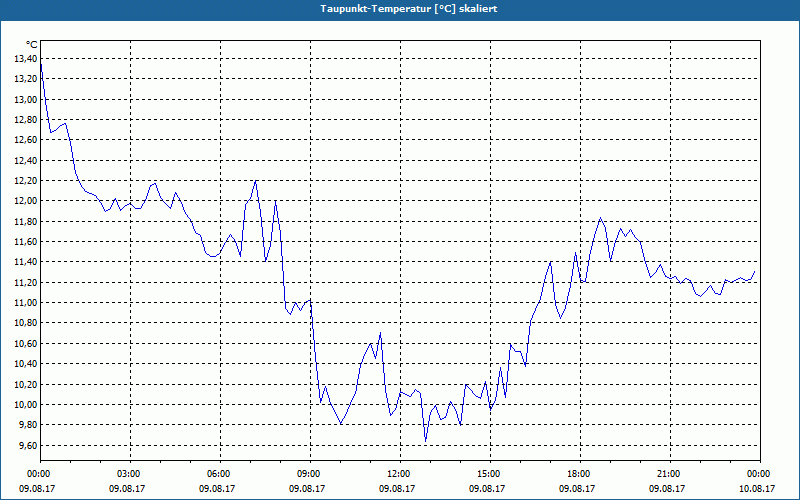The width and height of the screenshot is (800, 500).
Task: Click the 21:00 time label
Action: pyautogui.click(x=670, y=474)
